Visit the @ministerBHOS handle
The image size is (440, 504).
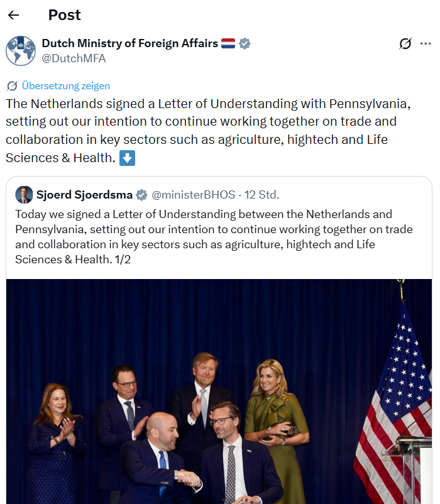tap(193, 195)
